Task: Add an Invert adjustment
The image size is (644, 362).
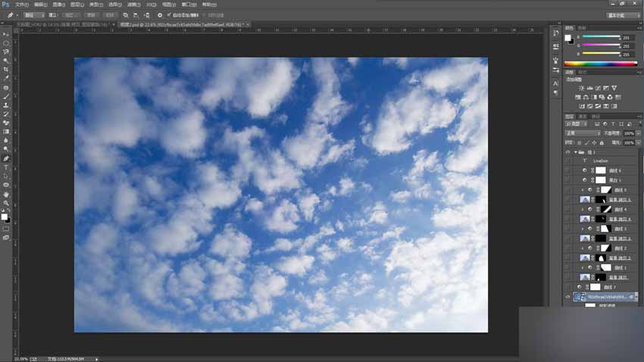Action: [582, 106]
